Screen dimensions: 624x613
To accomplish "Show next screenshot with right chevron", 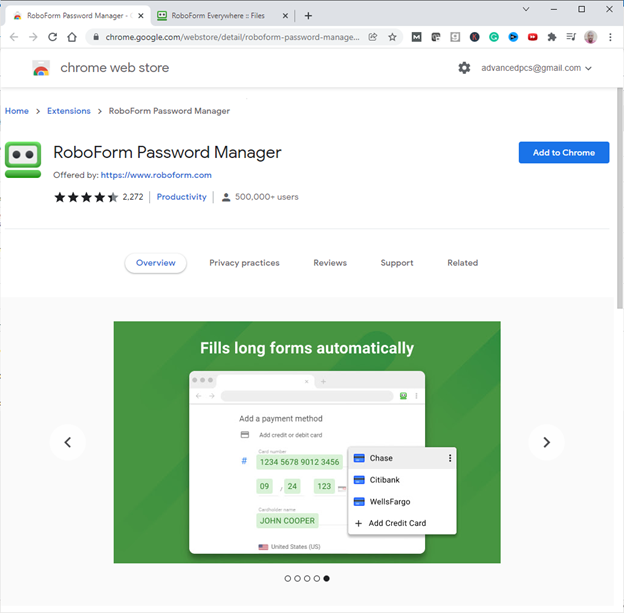I will point(546,442).
